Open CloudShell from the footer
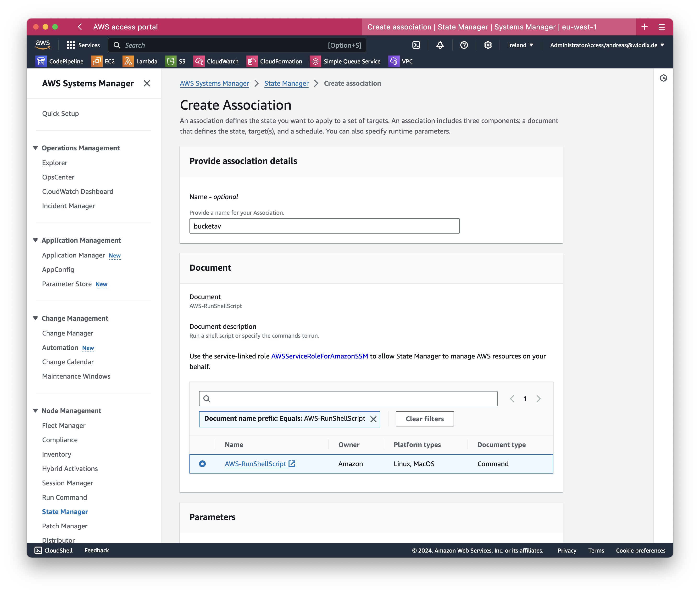This screenshot has width=700, height=593. pyautogui.click(x=53, y=550)
